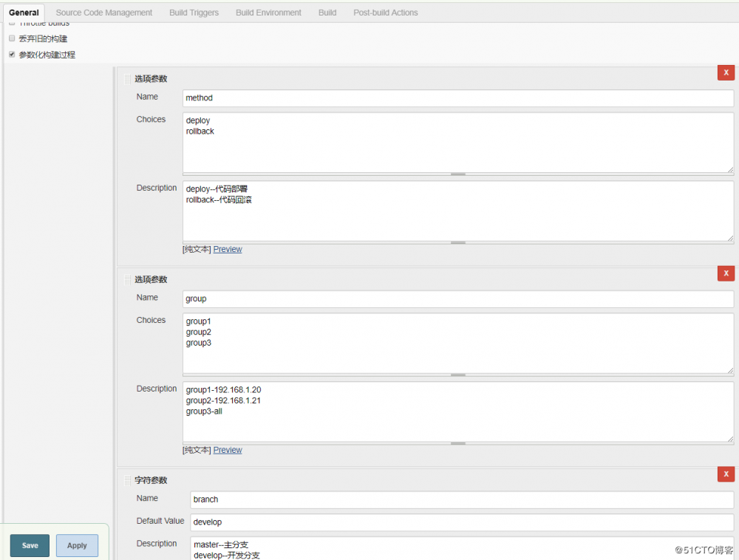Enable the 丢弃旧的构建 checkbox
Image resolution: width=739 pixels, height=560 pixels.
(11, 38)
